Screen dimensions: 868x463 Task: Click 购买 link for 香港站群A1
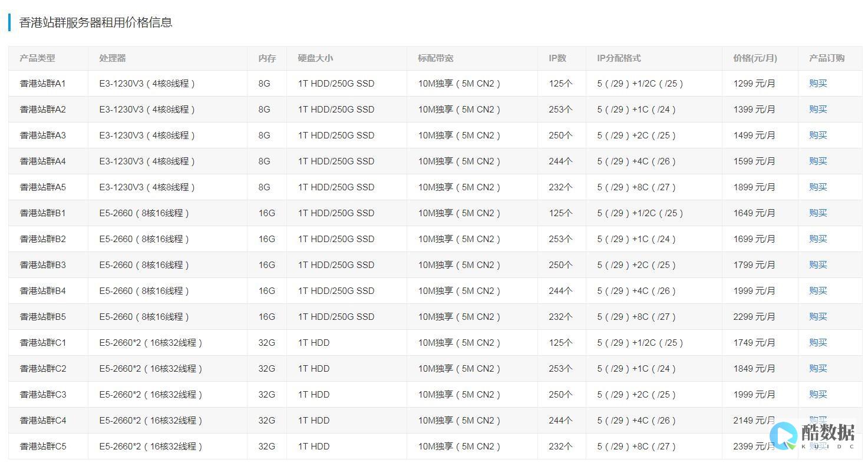click(x=818, y=84)
